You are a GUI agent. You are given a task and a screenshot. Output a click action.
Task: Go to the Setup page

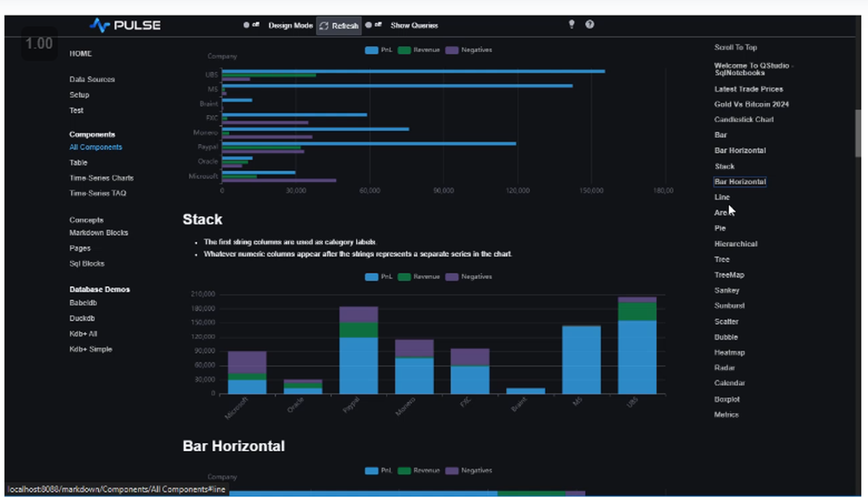point(79,95)
